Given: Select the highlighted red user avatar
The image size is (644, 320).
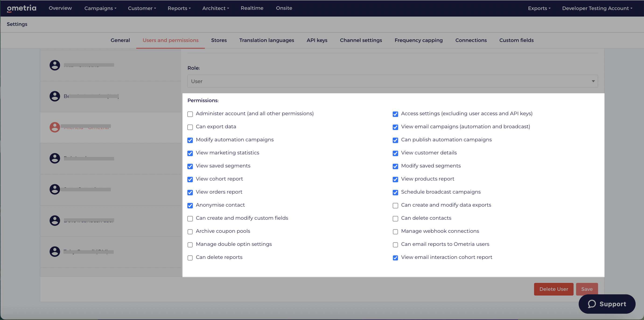Looking at the screenshot, I should click(x=55, y=127).
